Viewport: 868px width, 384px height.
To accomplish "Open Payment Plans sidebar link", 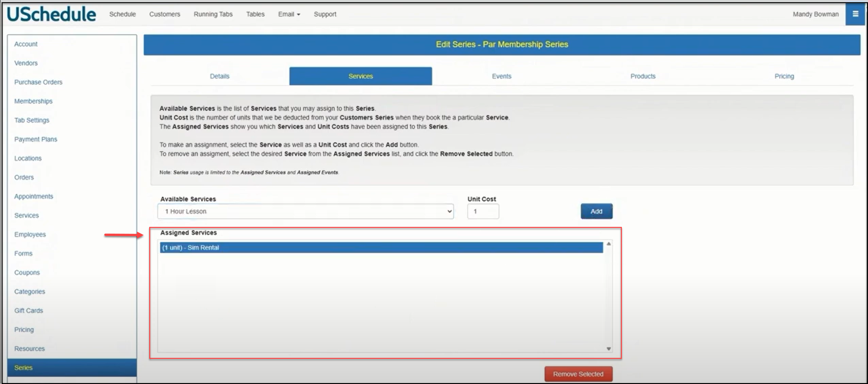I will point(36,139).
